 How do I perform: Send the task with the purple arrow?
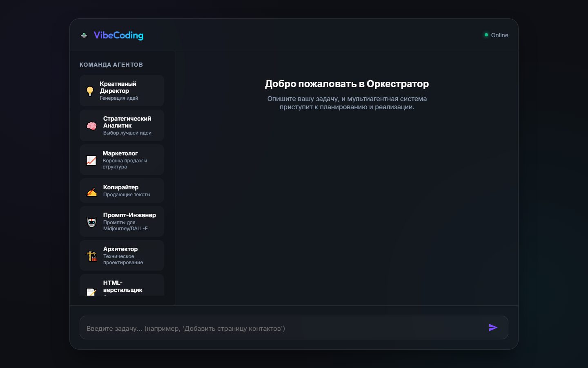(493, 328)
